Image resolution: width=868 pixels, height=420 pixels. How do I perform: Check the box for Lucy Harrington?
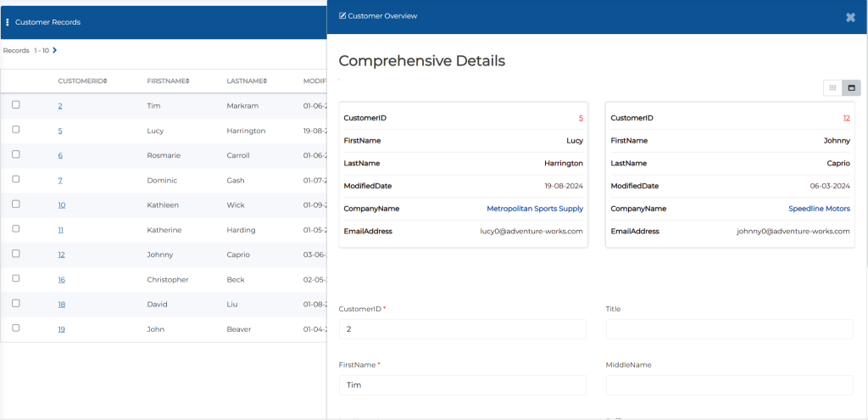tap(16, 129)
